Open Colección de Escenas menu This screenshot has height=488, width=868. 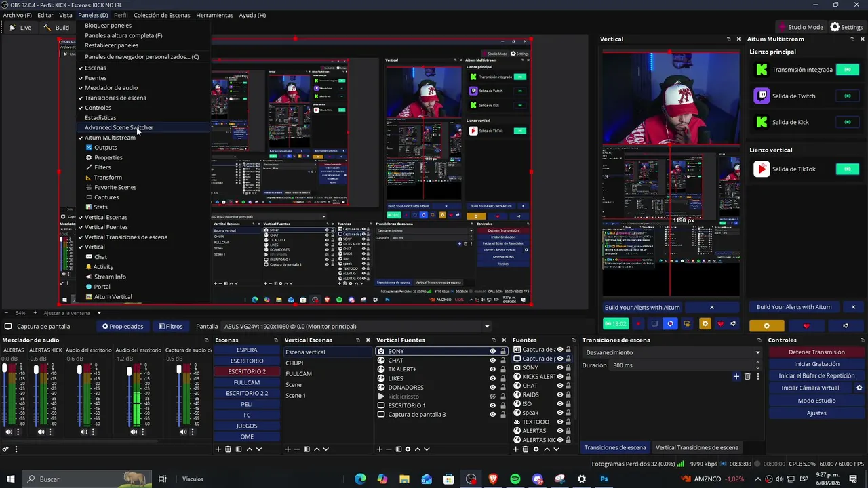[161, 15]
